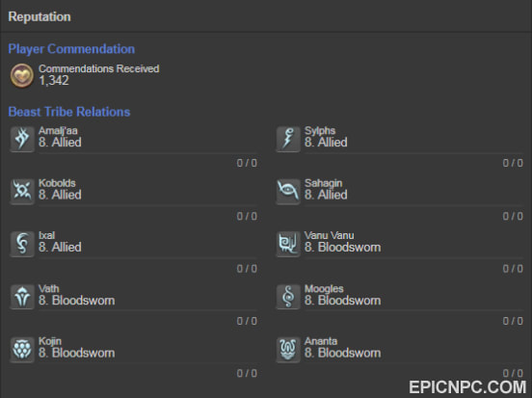
Task: Click the EPICNPC.COM watermark
Action: pos(467,387)
